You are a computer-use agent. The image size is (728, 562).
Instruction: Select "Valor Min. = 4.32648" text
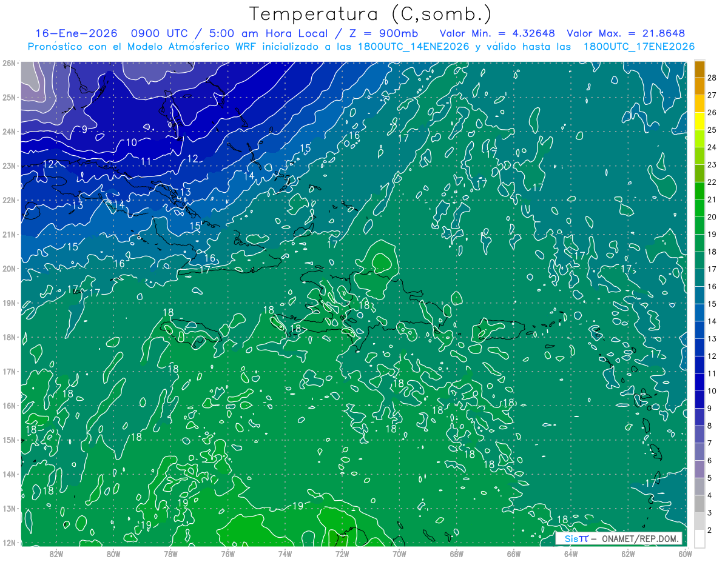[x=497, y=33]
